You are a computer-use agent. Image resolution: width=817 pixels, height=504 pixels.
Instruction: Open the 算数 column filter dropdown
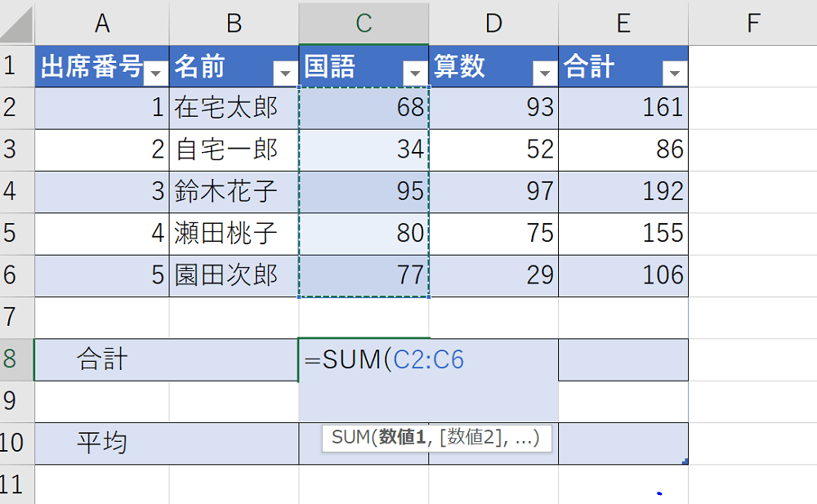(544, 74)
